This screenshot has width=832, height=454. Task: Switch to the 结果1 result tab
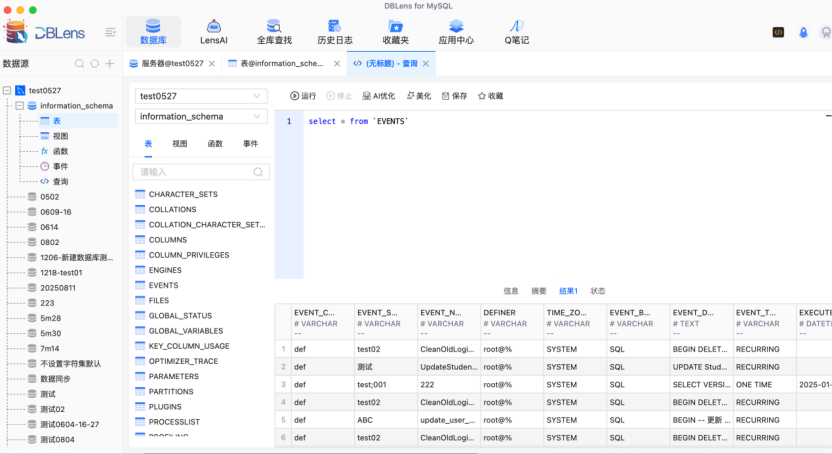568,291
